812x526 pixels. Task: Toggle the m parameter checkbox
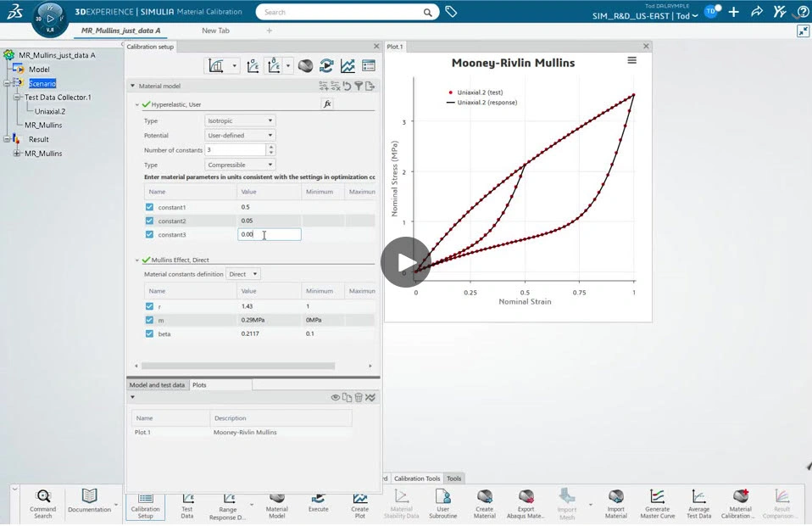[x=149, y=320]
